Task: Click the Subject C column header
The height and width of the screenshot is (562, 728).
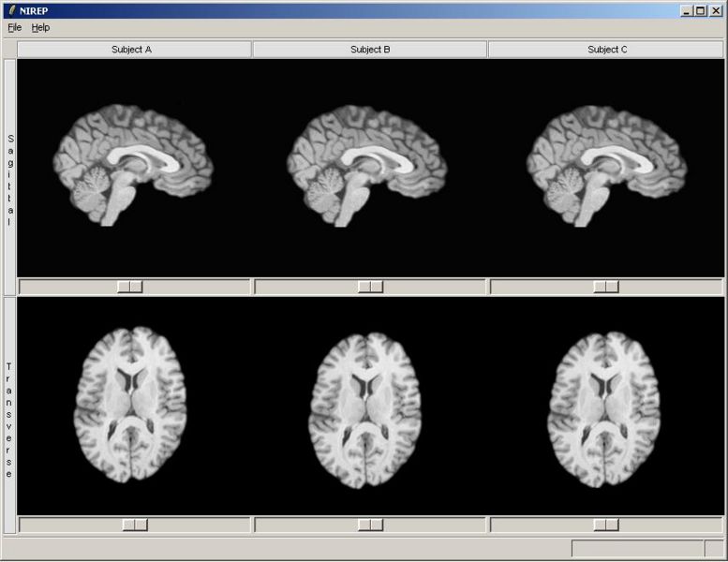Action: click(x=606, y=49)
